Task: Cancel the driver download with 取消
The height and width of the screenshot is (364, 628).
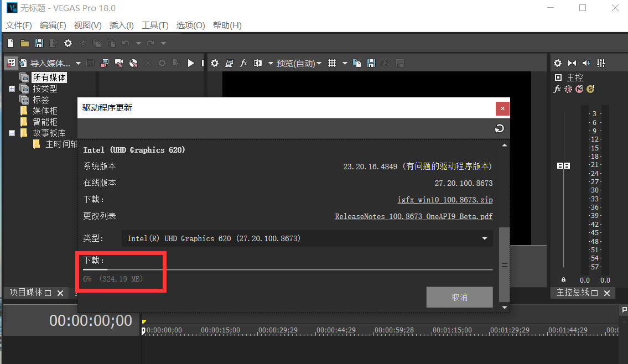Action: 459,297
